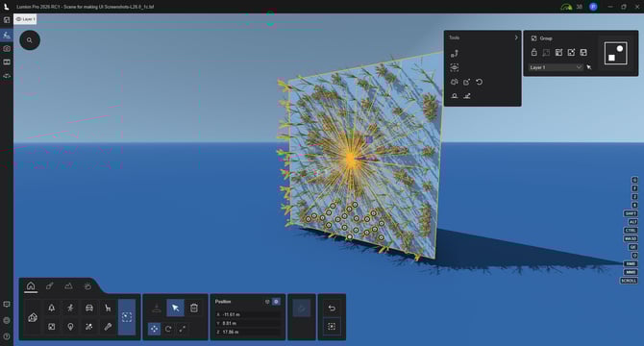This screenshot has height=346, width=644.
Task: Click the add to group icon
Action: point(571,52)
